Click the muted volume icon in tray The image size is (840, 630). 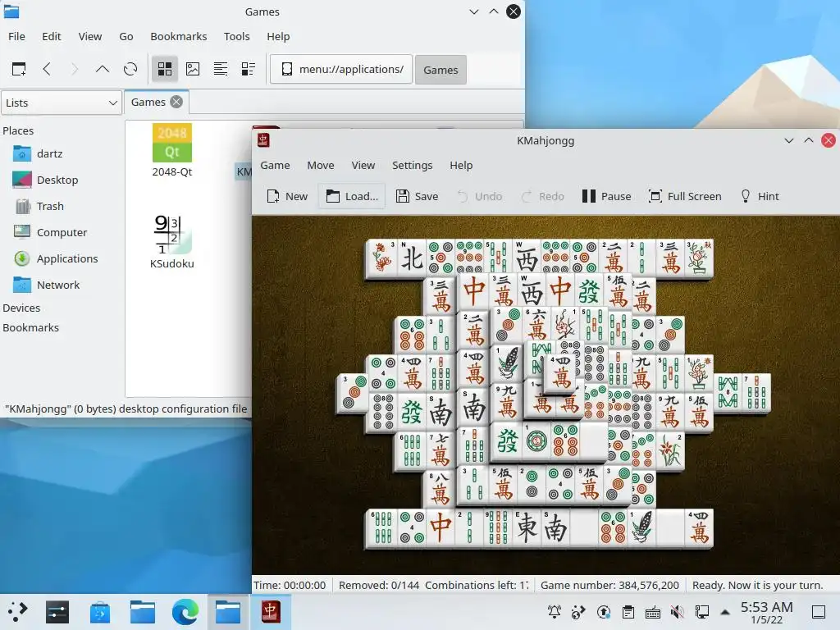coord(677,612)
